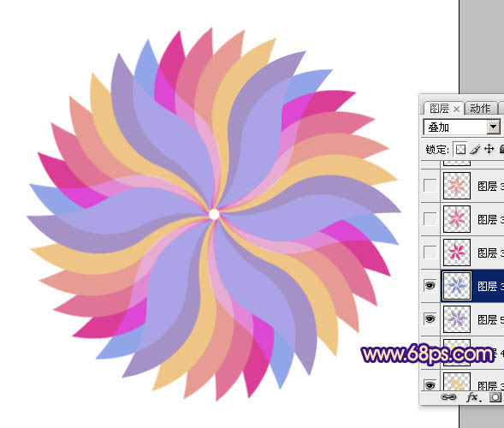Close the 图层 tab with x
Viewport: 504px width, 428px height.
tap(456, 110)
